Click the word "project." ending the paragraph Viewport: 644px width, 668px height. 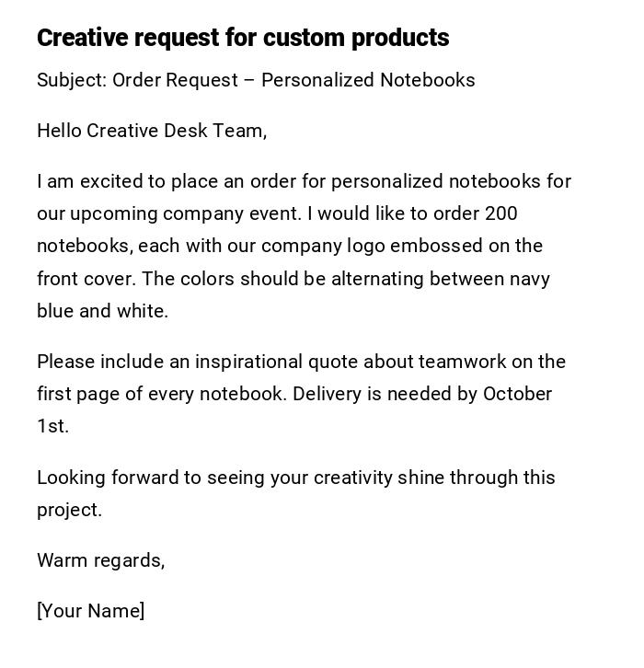tap(69, 510)
